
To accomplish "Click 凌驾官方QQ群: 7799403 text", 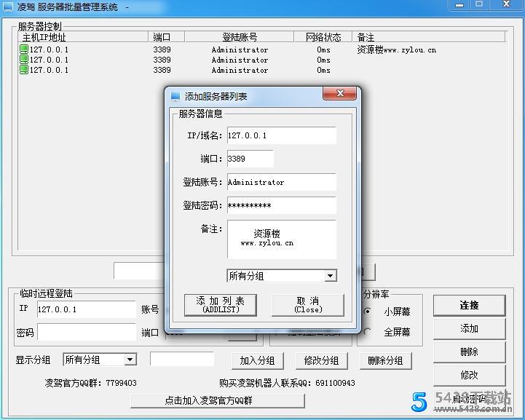I will (x=91, y=383).
